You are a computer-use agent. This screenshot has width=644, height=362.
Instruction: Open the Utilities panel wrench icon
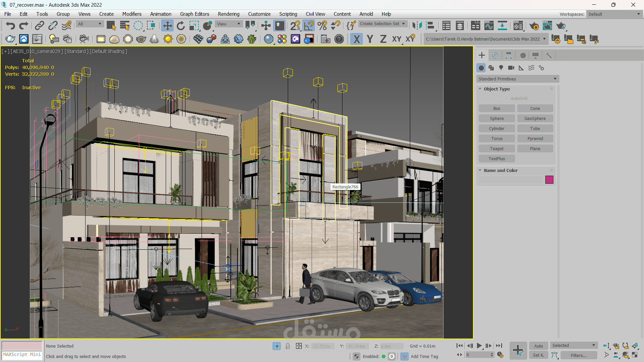pos(549,55)
